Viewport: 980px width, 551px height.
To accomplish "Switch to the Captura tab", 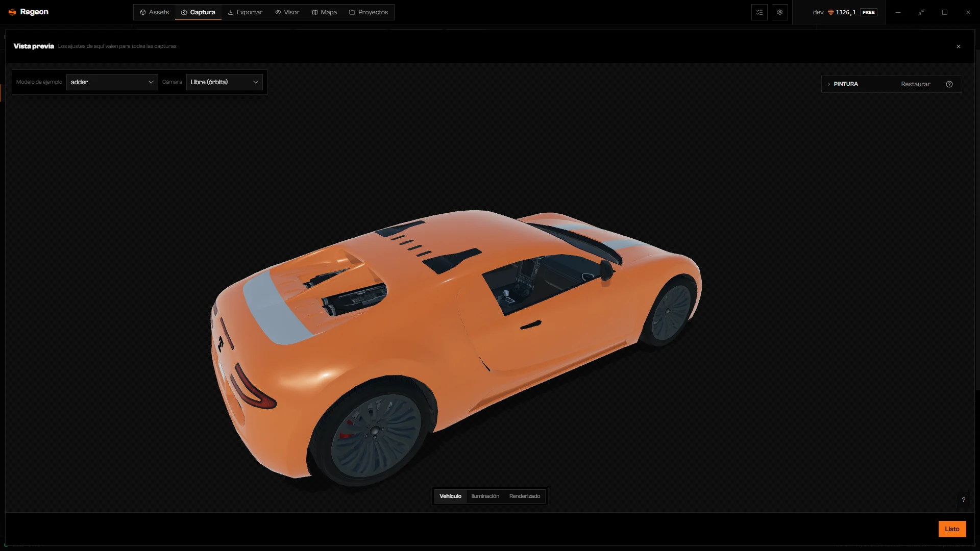I will (198, 12).
